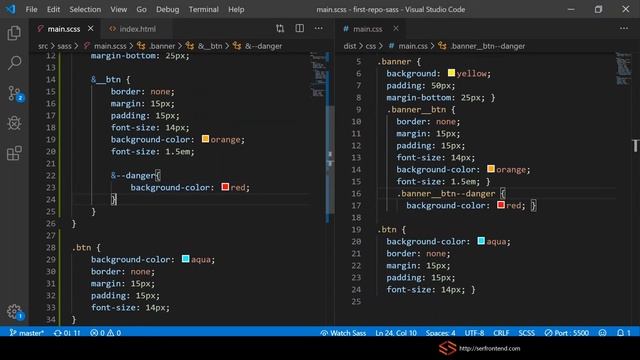This screenshot has height=360, width=640.
Task: Open More Actions for left editor group
Action: point(319,28)
